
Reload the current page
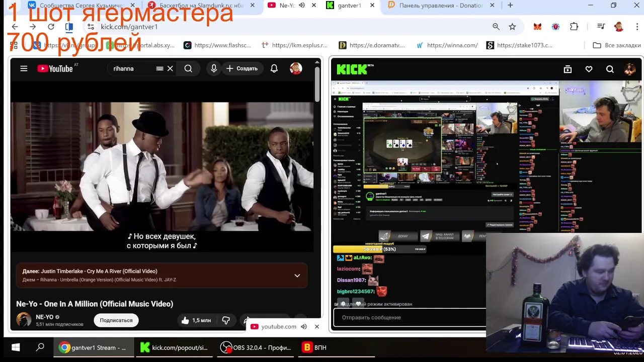(51, 27)
